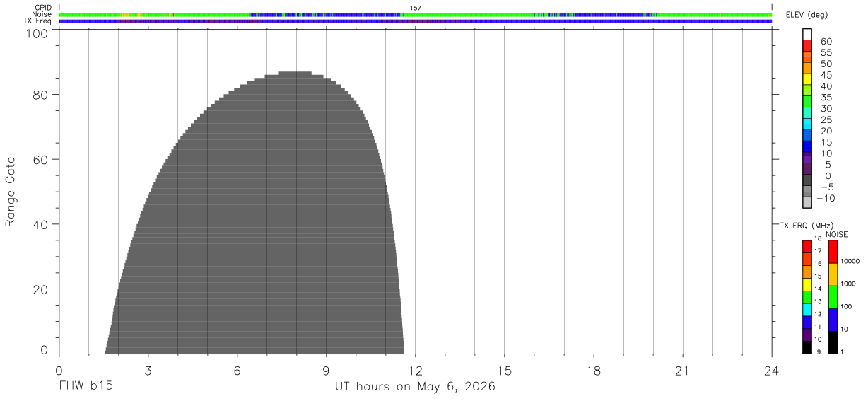
Task: Click the yellow 14–15 swatch in TX FRQ colorbar
Action: pyautogui.click(x=807, y=284)
